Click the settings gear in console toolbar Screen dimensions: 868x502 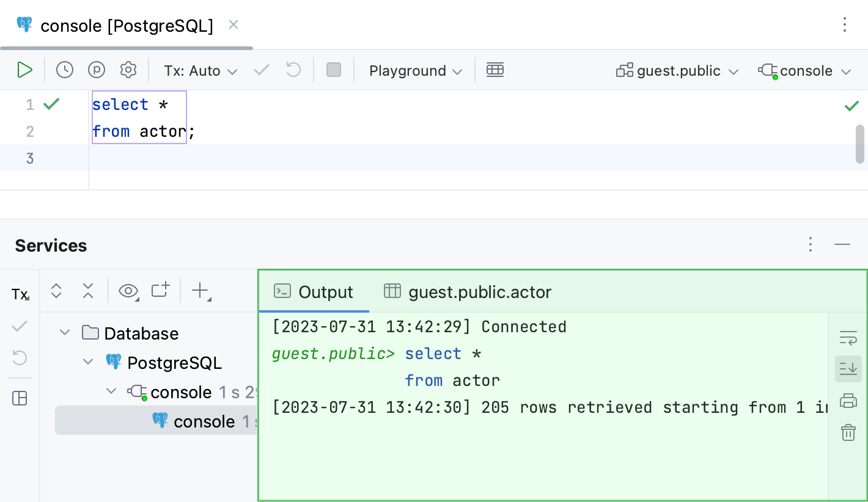(128, 70)
